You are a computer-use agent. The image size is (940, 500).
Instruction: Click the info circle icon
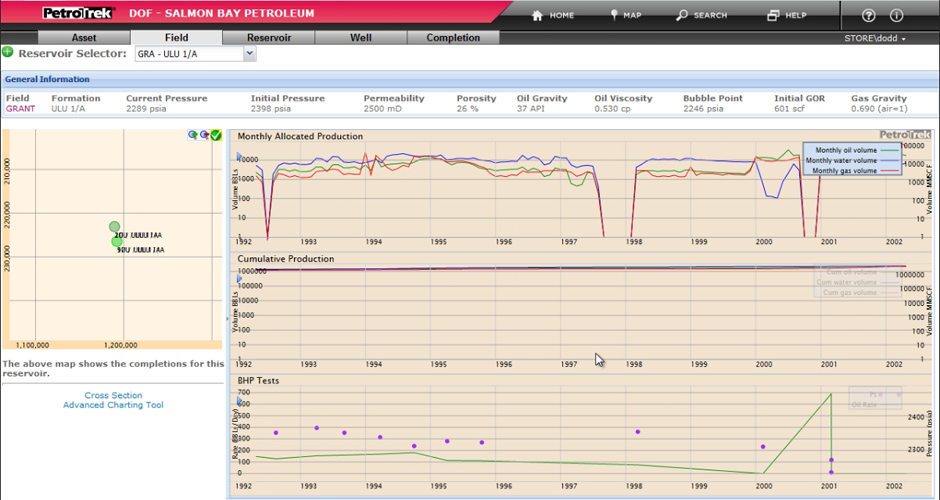896,15
